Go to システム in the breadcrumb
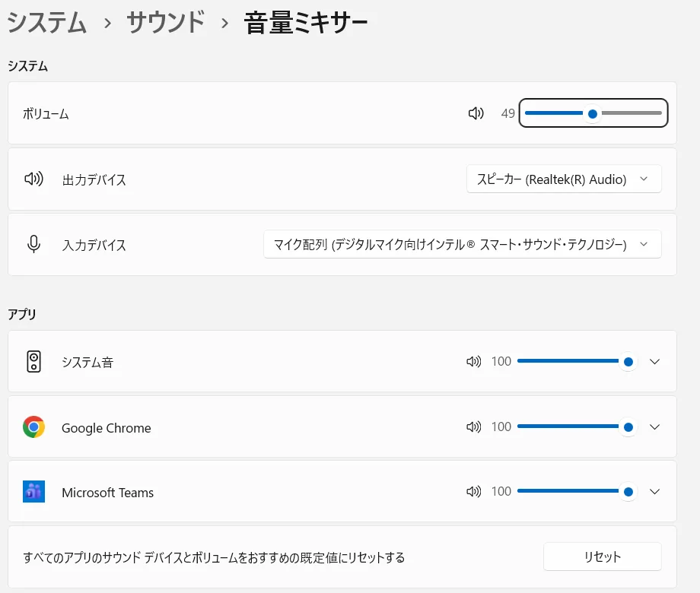Viewport: 700px width, 593px height. point(47,22)
